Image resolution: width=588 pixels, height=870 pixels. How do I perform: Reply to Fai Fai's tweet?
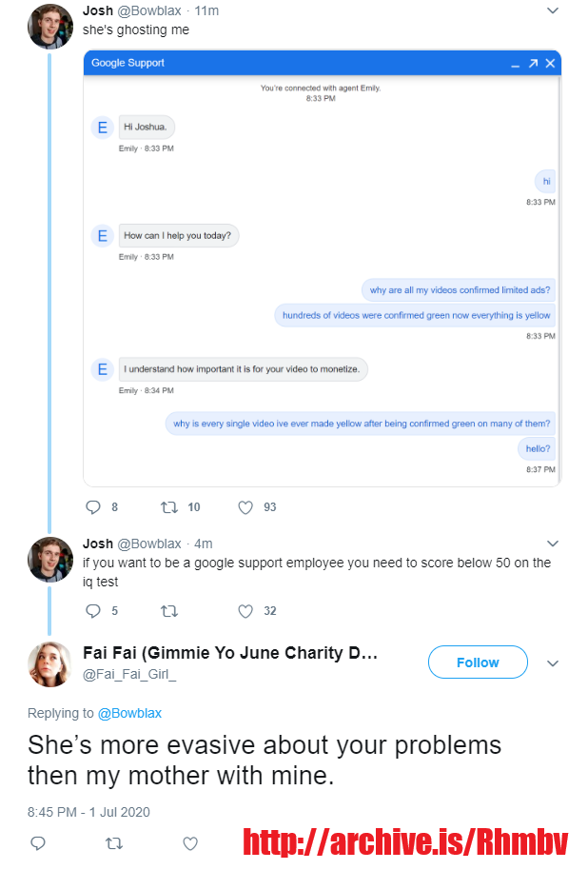click(x=38, y=843)
